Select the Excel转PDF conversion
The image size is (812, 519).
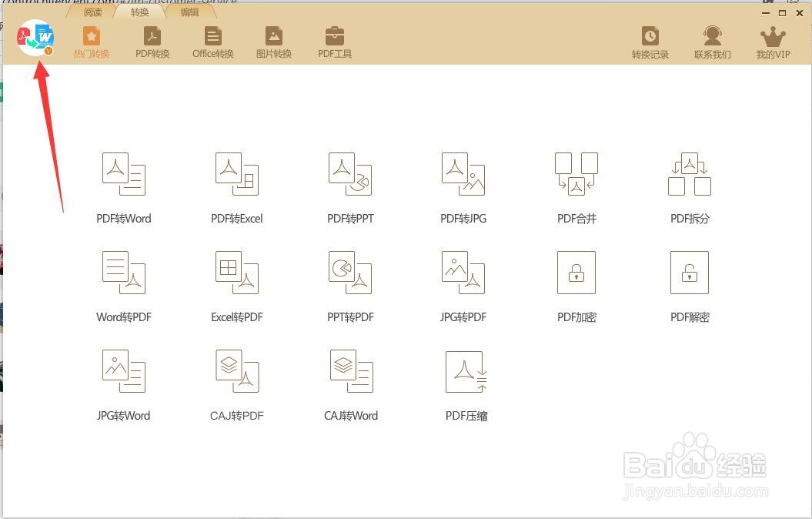click(236, 286)
